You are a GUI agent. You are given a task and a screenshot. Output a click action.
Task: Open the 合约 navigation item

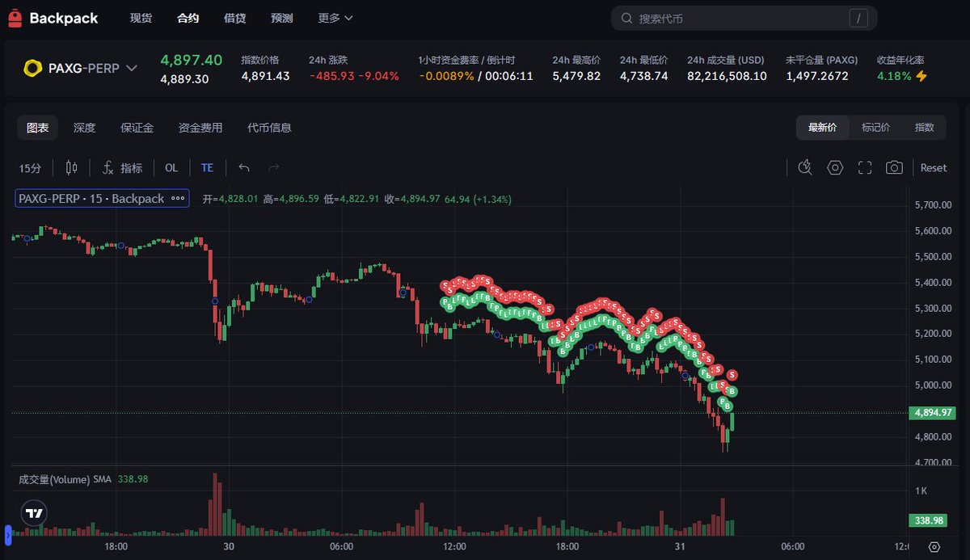[x=188, y=18]
